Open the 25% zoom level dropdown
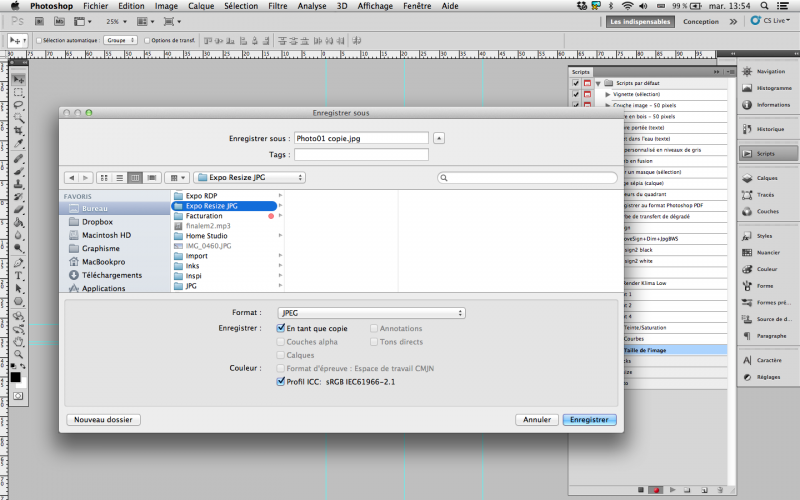This screenshot has height=500, width=800. point(116,21)
